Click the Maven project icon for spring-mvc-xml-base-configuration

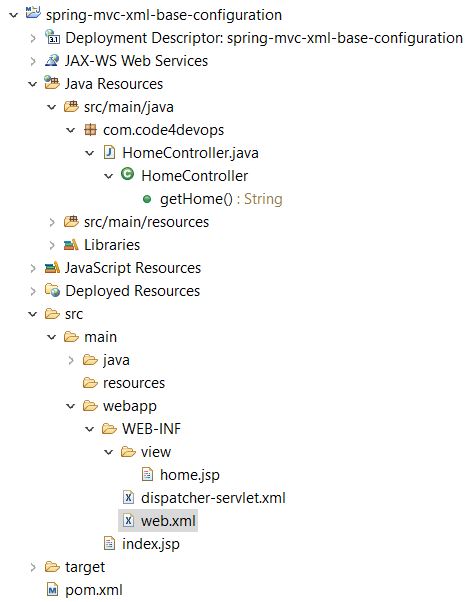click(33, 14)
